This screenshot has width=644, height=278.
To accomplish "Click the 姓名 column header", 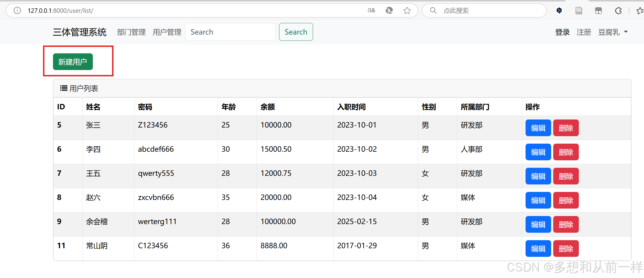I will tap(93, 107).
